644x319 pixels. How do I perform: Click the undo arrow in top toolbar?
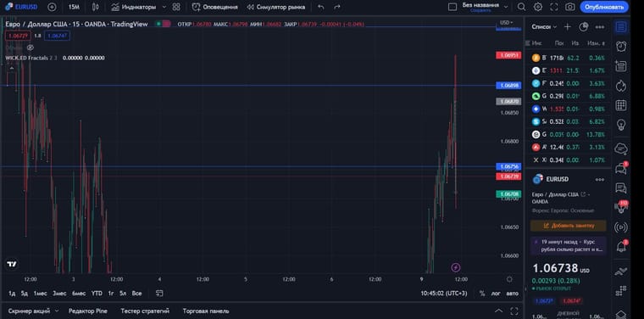coord(321,7)
